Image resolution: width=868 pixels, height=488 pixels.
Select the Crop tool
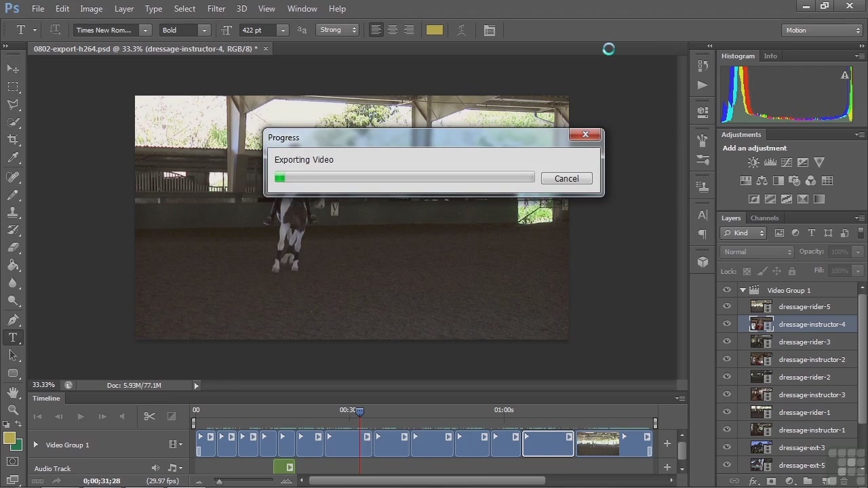pyautogui.click(x=13, y=140)
